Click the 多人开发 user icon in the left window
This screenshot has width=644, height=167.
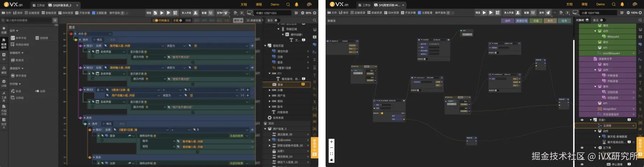click(196, 13)
